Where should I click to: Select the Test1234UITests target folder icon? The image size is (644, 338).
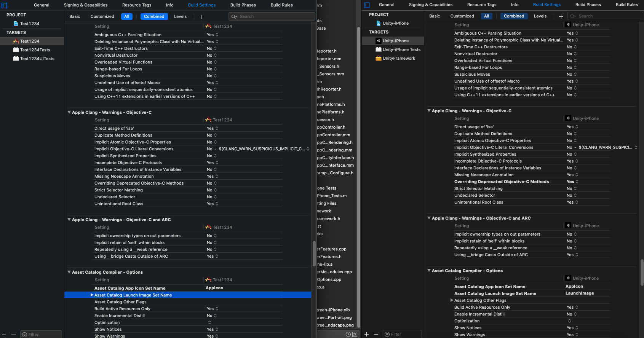click(16, 59)
